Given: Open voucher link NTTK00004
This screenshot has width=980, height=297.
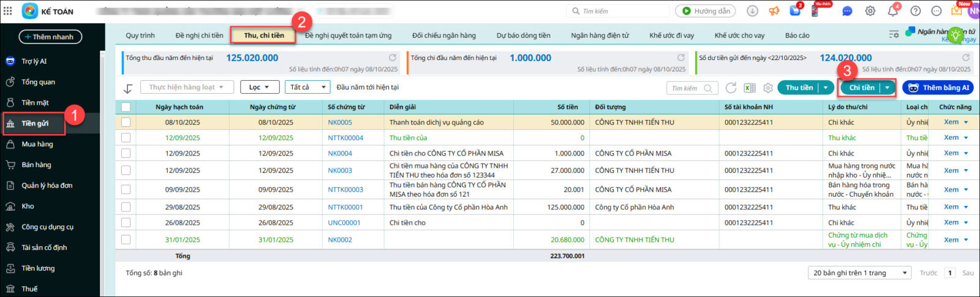Looking at the screenshot, I should pos(345,138).
